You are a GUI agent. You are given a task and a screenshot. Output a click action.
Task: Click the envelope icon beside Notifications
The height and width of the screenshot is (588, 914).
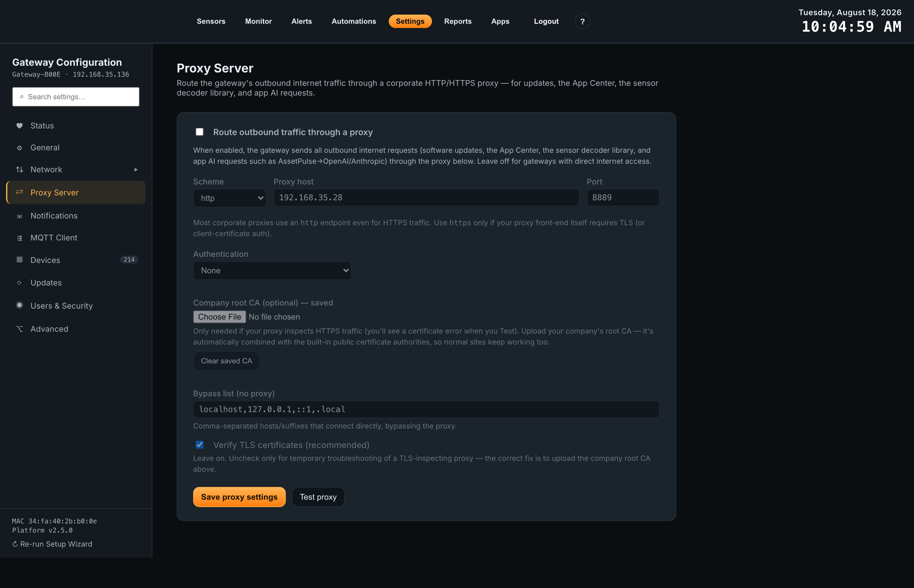[x=19, y=216]
